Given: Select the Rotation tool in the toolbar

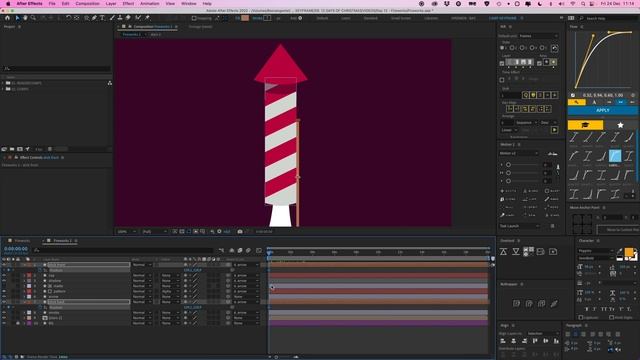Looking at the screenshot, I should (68, 18).
